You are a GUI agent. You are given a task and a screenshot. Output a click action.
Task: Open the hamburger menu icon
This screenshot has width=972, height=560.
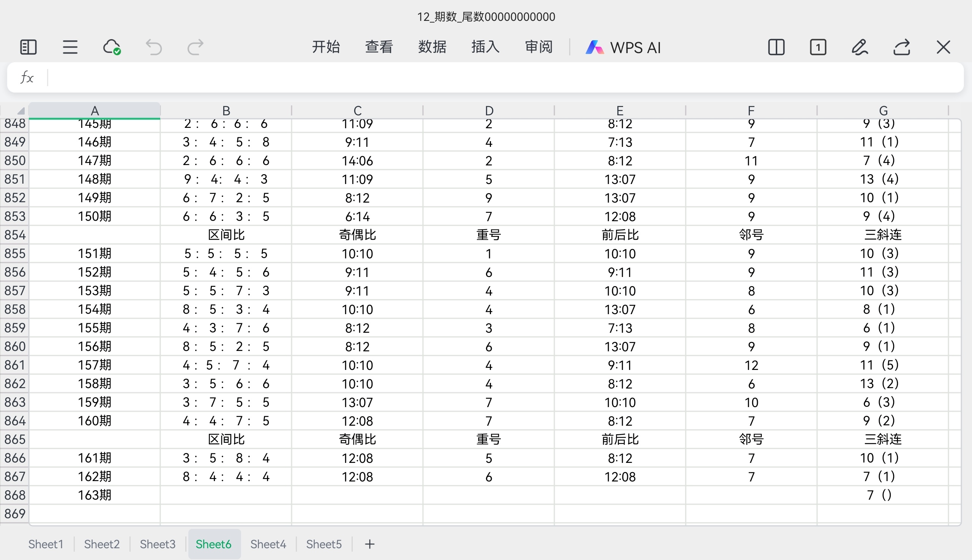pos(70,47)
